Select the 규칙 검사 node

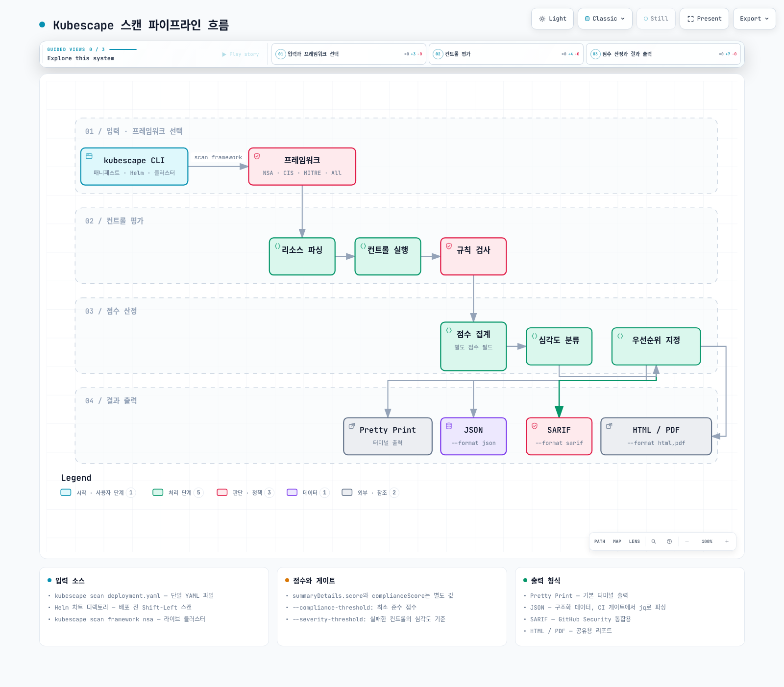click(x=473, y=256)
